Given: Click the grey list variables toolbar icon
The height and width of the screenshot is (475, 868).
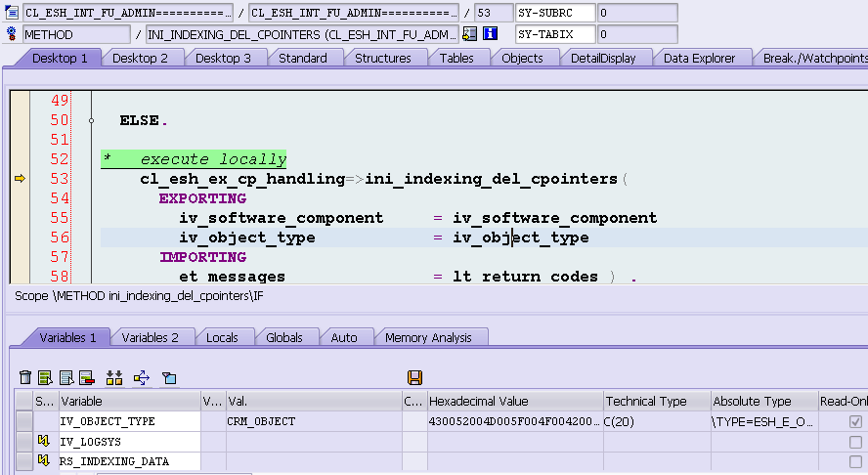Looking at the screenshot, I should [x=66, y=377].
